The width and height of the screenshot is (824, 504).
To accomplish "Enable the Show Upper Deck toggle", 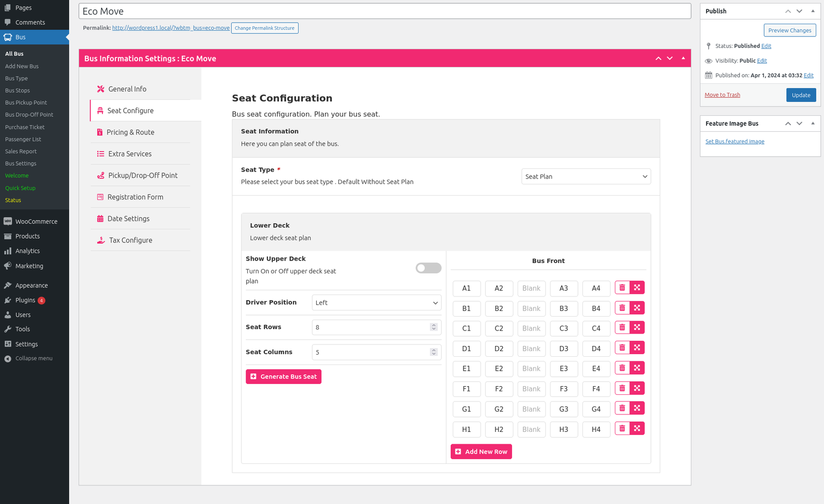I will coord(428,268).
